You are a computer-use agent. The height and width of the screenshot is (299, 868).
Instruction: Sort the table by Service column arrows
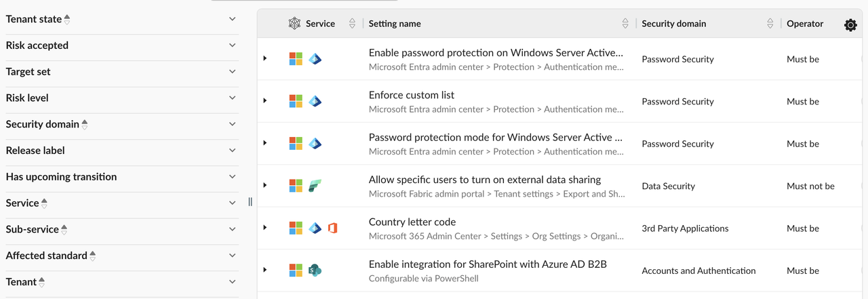pos(352,24)
